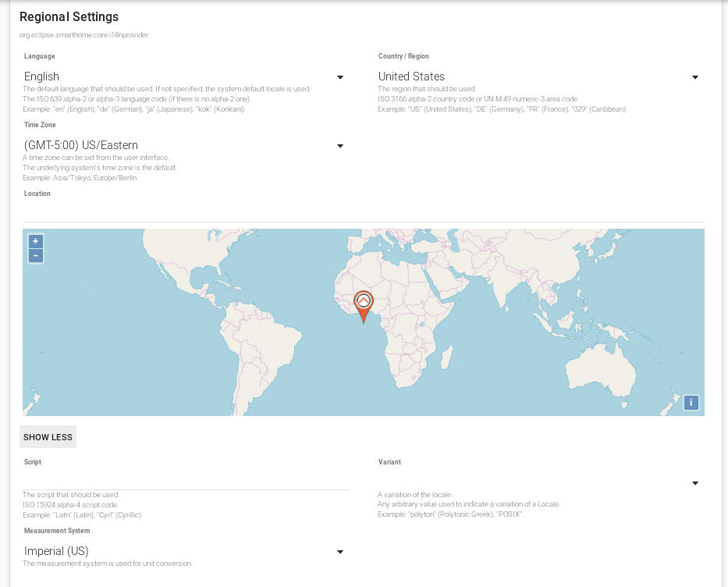Screen dimensions: 728x587
Task: Collapse advanced options with SHOW LESS
Action: tap(48, 437)
